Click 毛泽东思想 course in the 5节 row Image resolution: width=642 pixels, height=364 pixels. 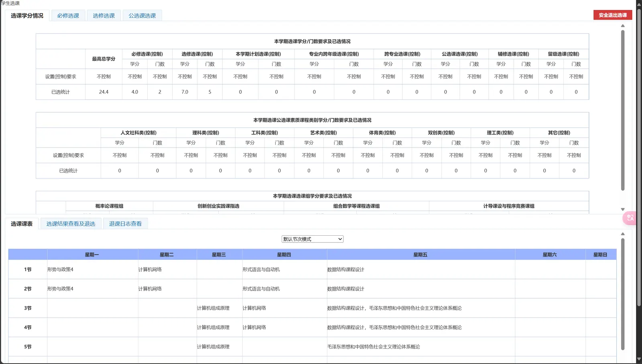point(374,347)
